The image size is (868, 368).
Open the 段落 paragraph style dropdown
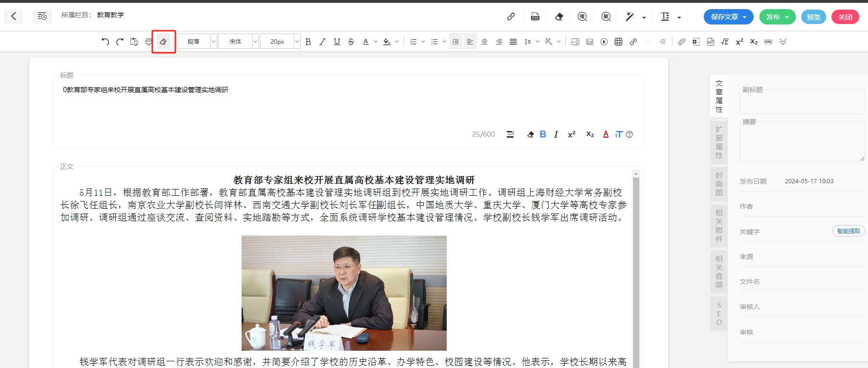(x=197, y=42)
